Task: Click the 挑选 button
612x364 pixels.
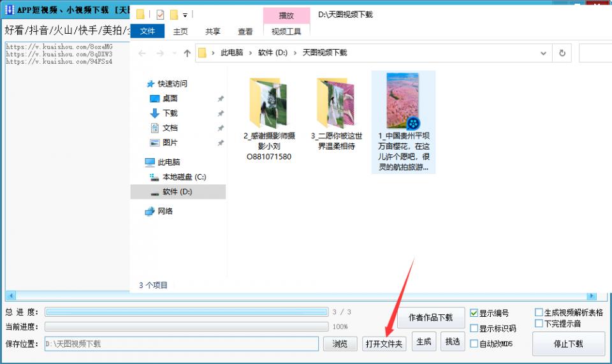Action: point(453,342)
